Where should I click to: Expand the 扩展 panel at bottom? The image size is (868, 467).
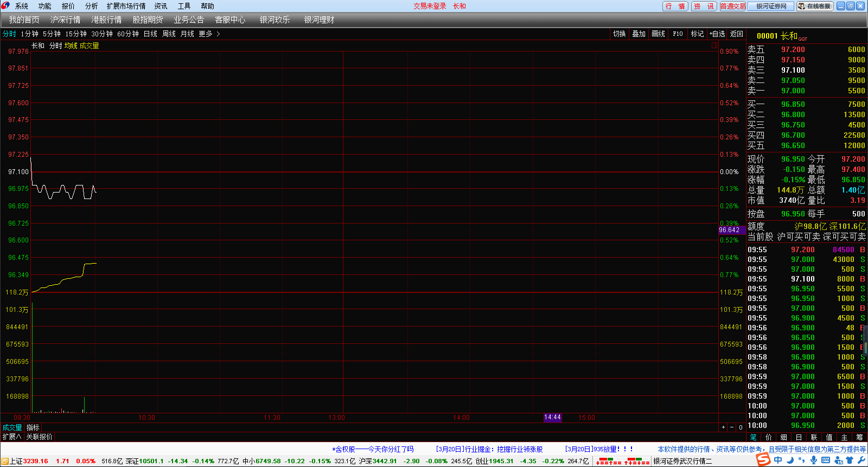coord(12,437)
